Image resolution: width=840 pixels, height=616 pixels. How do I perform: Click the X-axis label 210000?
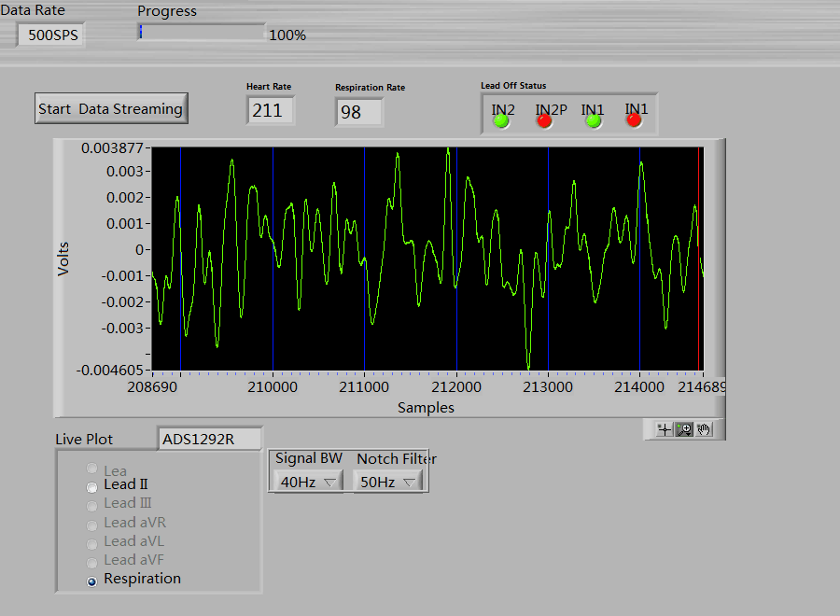tap(273, 386)
